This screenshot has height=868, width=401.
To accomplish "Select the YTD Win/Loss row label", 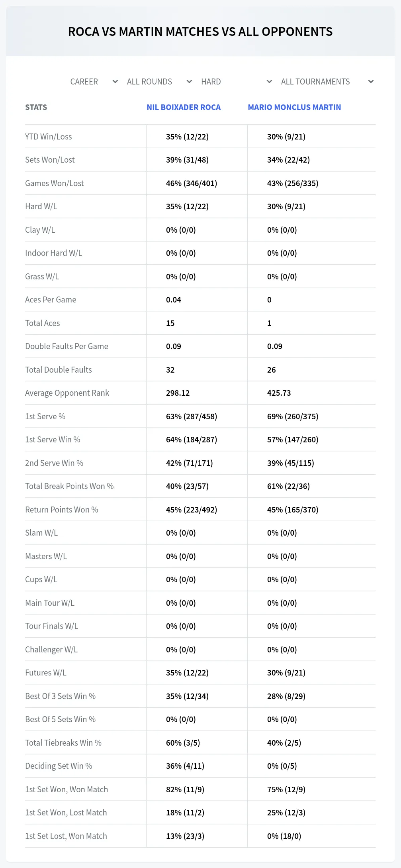I will 49,137.
